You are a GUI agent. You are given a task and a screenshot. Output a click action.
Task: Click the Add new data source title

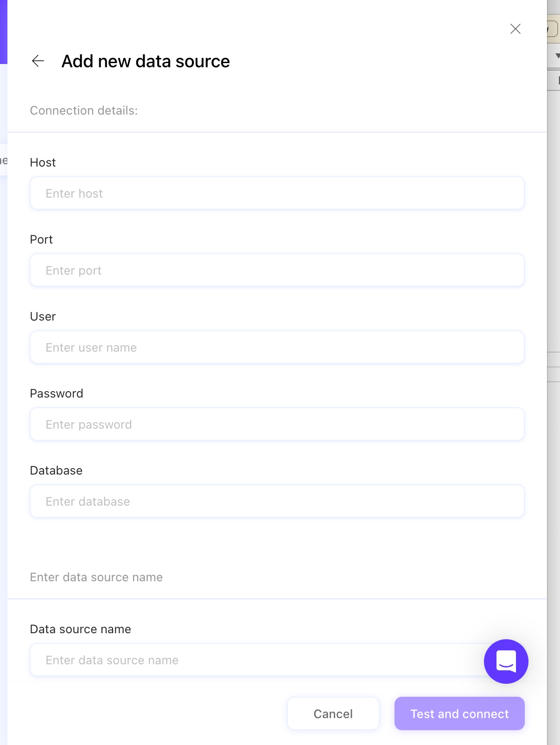tap(146, 61)
